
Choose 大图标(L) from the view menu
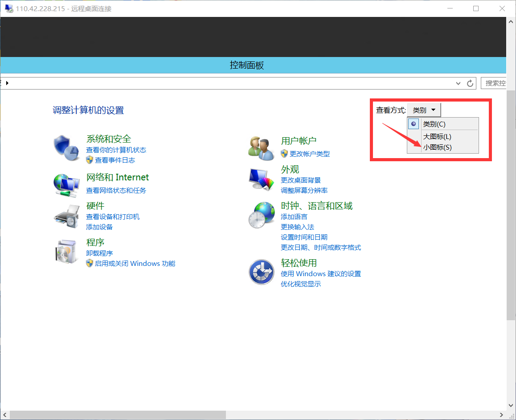[437, 136]
